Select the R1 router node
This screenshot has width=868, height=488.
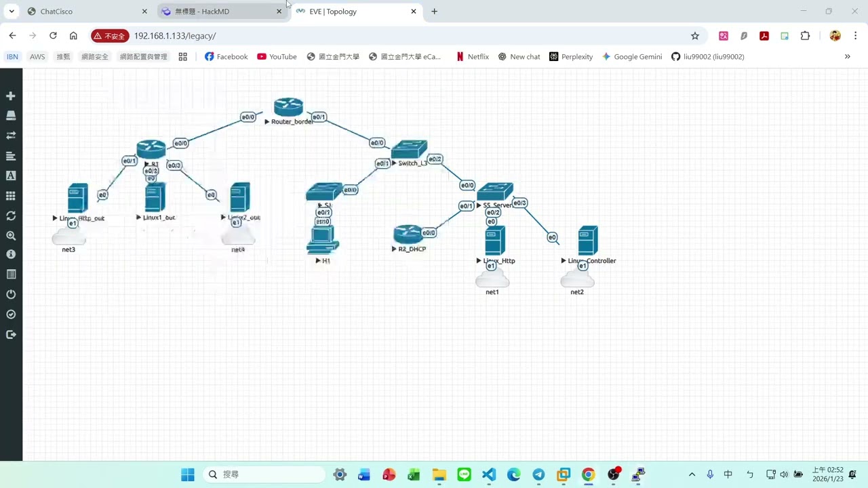tap(151, 150)
